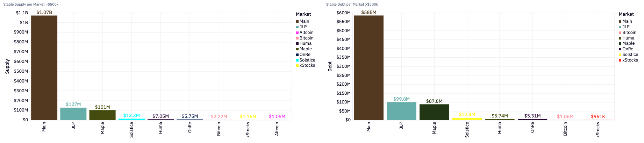The image size is (644, 143).
Task: Click Huma legend entry in Supply chart
Action: pyautogui.click(x=305, y=43)
